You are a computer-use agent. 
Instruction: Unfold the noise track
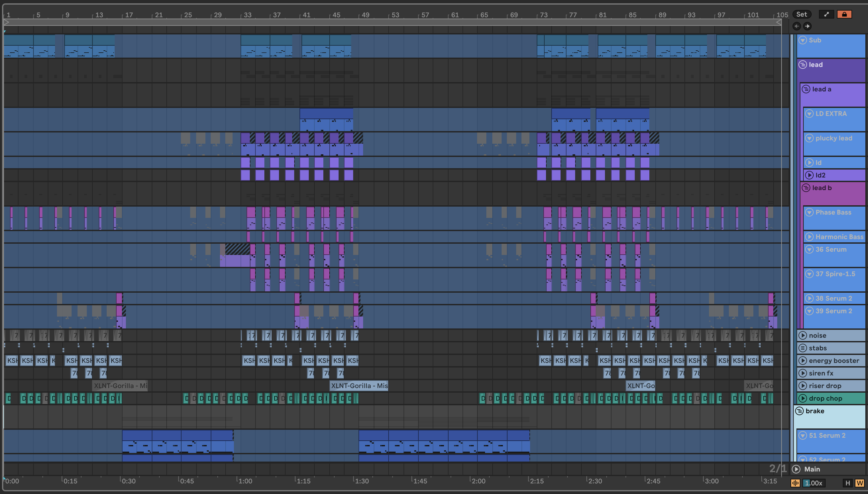click(x=803, y=335)
